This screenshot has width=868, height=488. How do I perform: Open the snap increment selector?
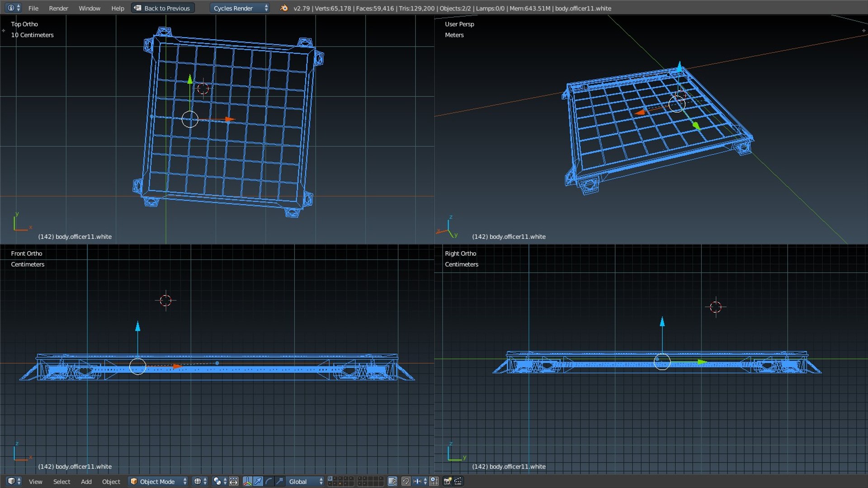point(420,481)
